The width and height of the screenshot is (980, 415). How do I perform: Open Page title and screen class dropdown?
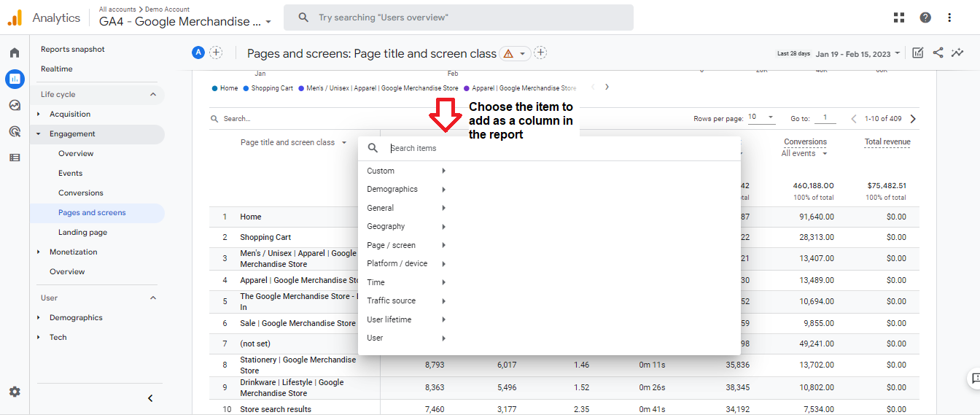(x=294, y=143)
